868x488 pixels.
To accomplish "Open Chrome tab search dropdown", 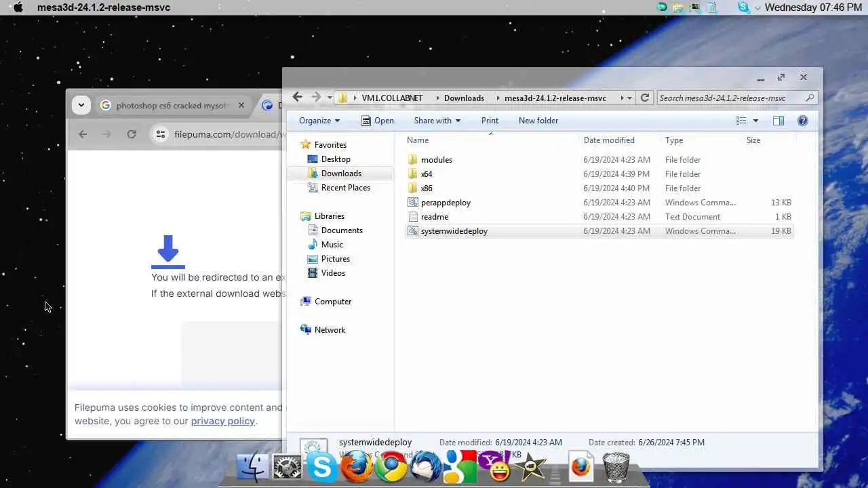I will [x=81, y=105].
